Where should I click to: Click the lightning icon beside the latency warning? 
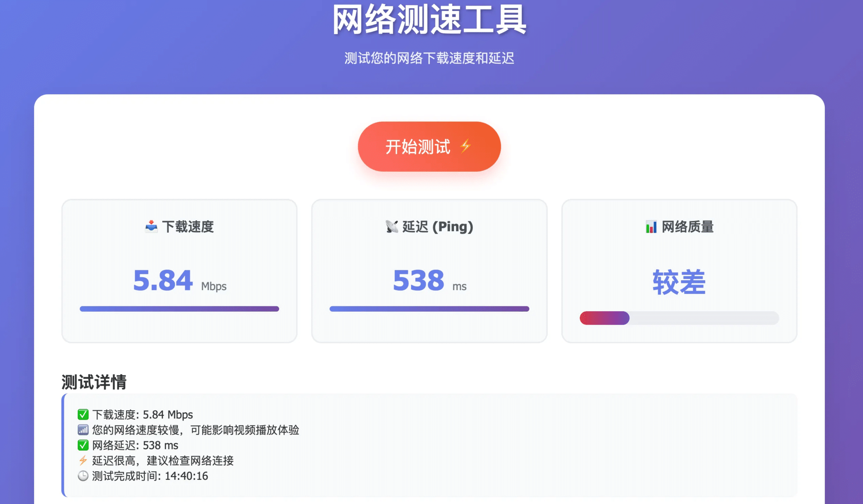coord(83,460)
